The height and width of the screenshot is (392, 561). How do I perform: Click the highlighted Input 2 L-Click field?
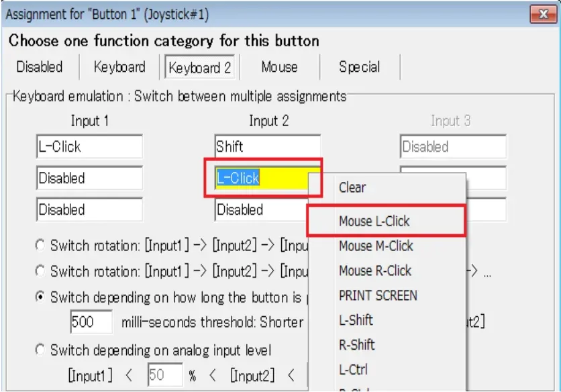(x=262, y=178)
